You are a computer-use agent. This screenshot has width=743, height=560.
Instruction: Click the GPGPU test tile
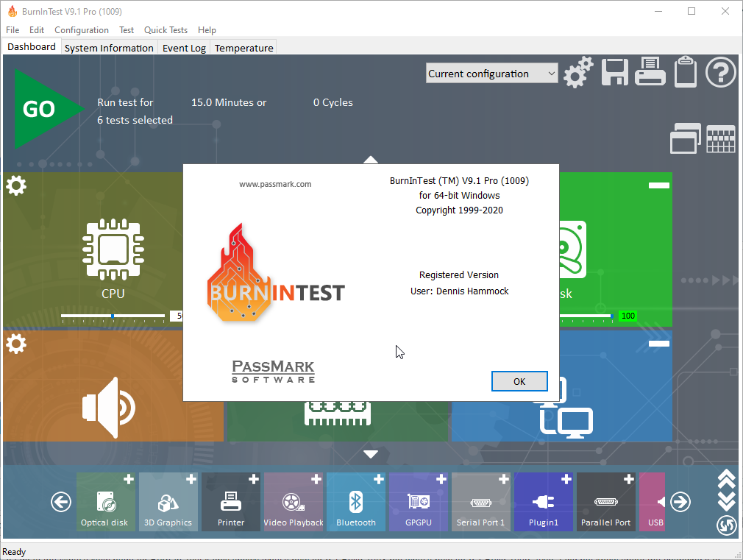[x=419, y=502]
